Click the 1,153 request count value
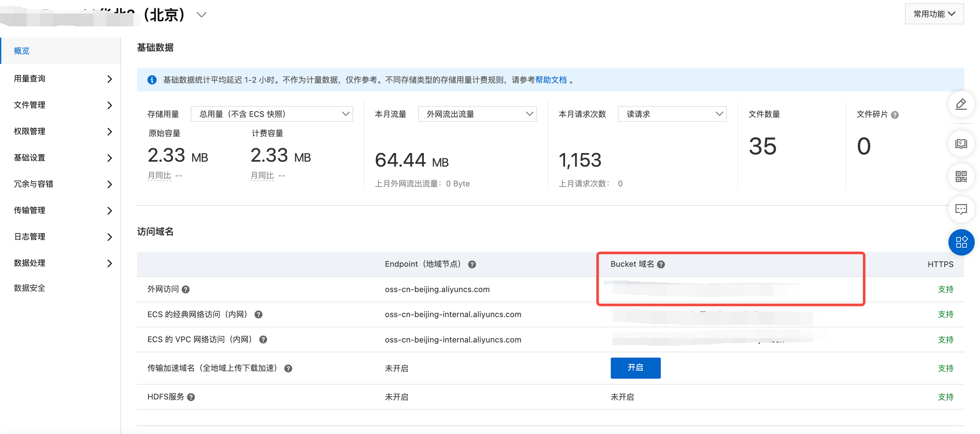 [x=580, y=160]
